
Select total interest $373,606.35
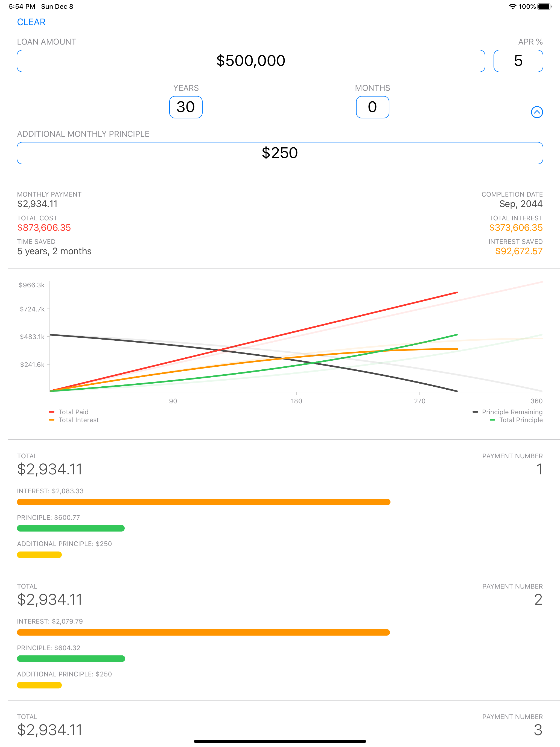pyautogui.click(x=516, y=227)
